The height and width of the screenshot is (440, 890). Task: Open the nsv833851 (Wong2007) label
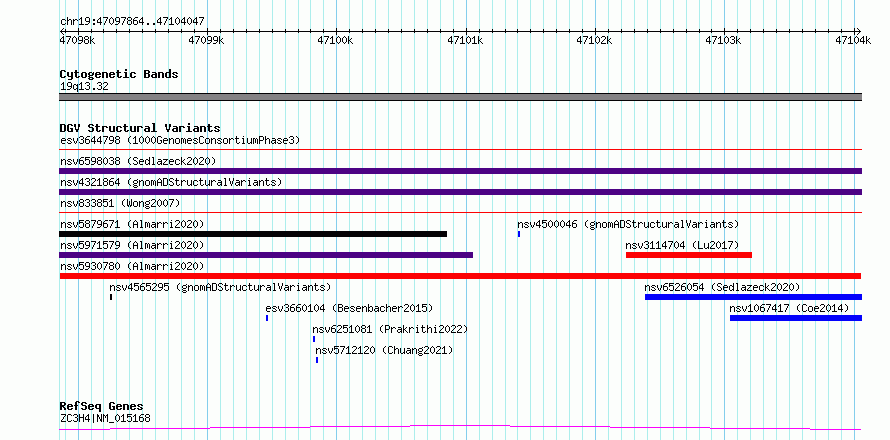coord(120,203)
